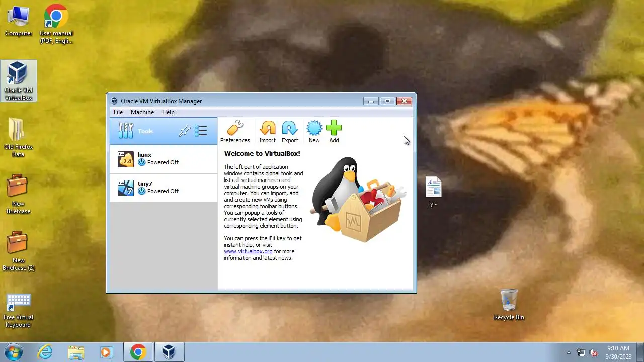Click the tiny7 Windows 7 icon
The height and width of the screenshot is (362, 644).
pyautogui.click(x=126, y=188)
